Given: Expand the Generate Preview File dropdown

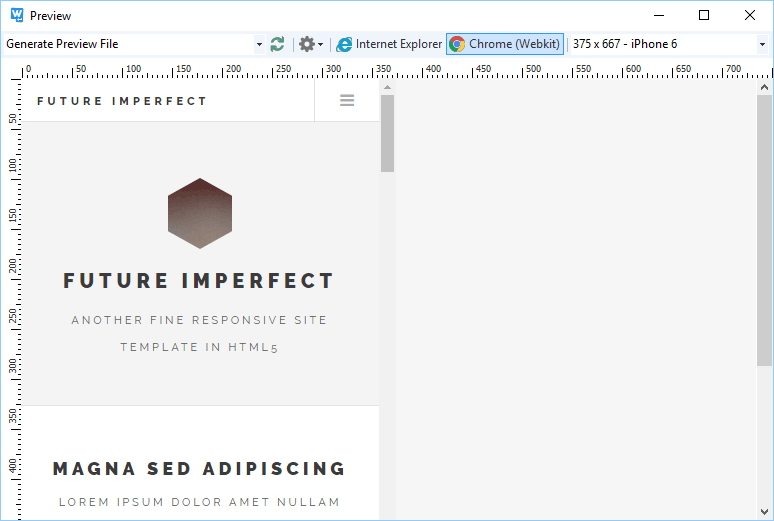Looking at the screenshot, I should [x=259, y=44].
